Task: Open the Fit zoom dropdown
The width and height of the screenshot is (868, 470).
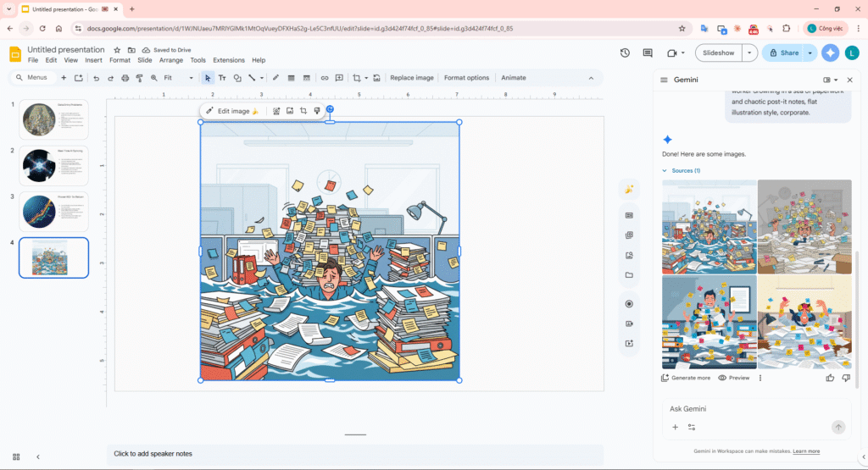Action: (178, 78)
